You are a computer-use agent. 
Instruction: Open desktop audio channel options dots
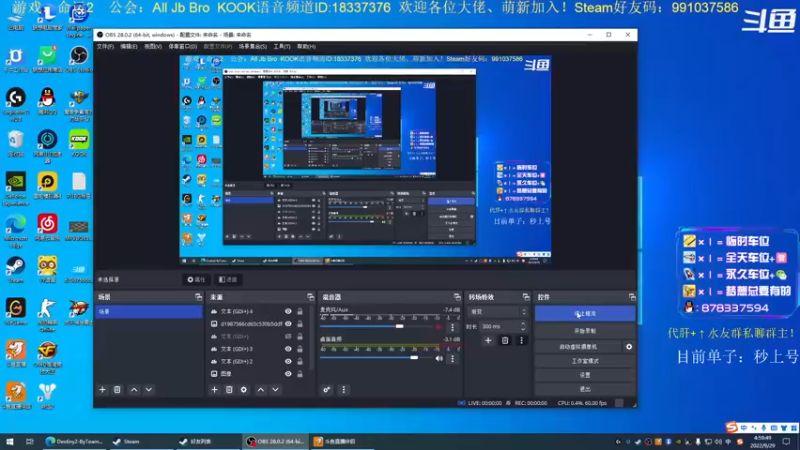click(x=452, y=359)
